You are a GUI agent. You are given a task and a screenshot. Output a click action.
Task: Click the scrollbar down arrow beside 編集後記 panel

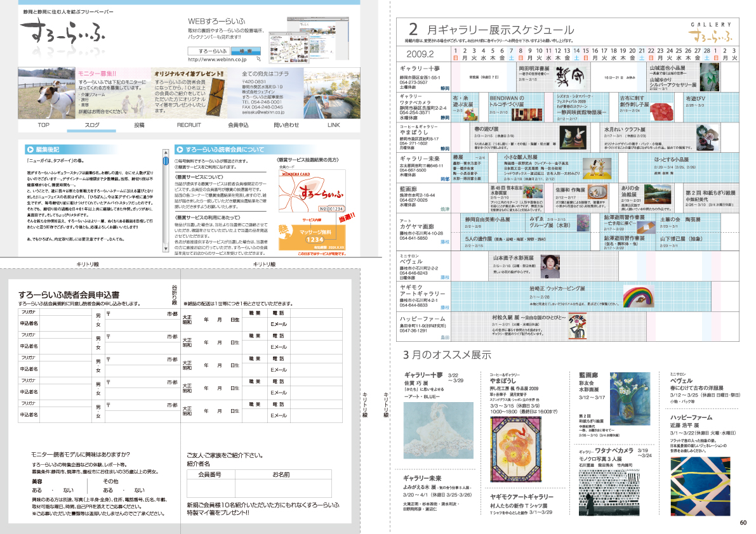point(166,249)
